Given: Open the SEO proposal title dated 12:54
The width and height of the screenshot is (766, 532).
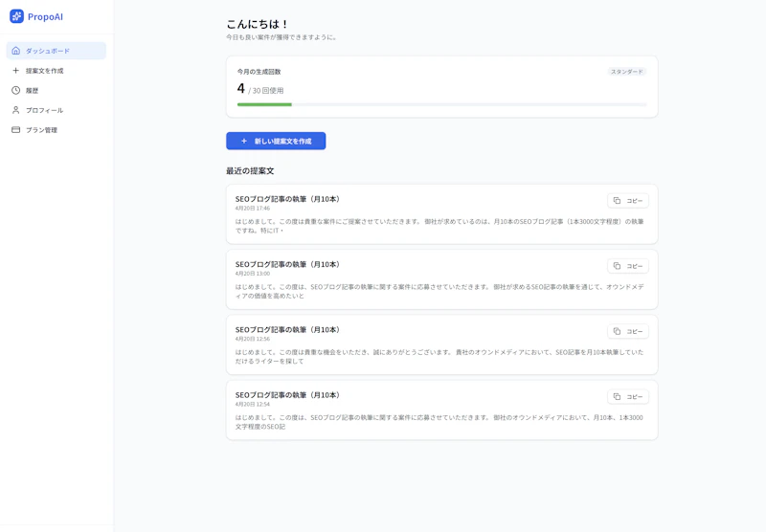Looking at the screenshot, I should tap(288, 395).
